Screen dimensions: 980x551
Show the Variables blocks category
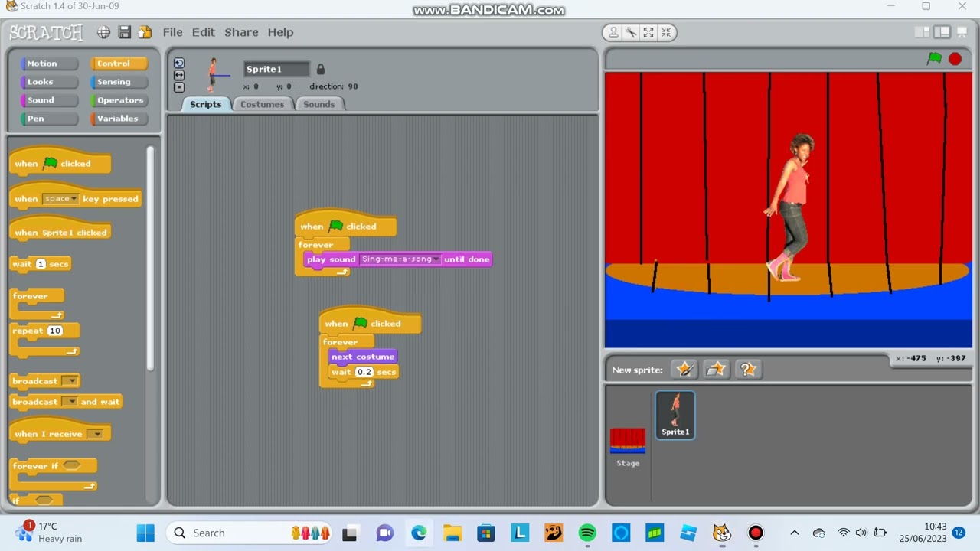(x=119, y=119)
